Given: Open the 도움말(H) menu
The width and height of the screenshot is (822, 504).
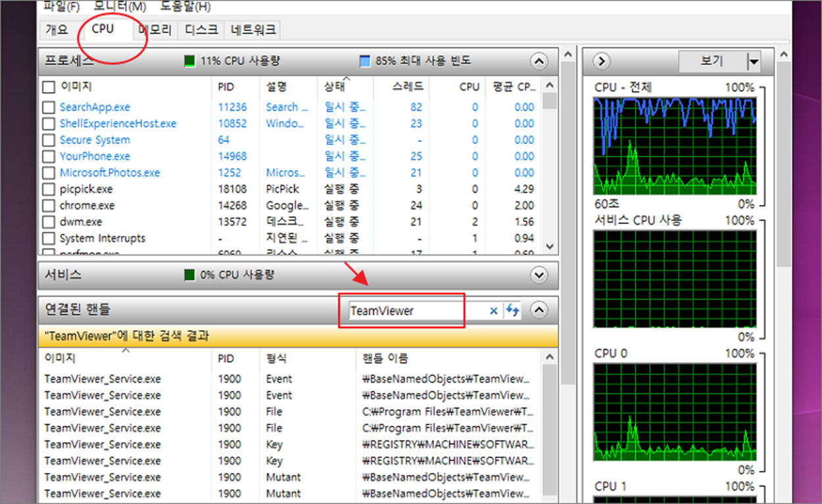Looking at the screenshot, I should (185, 7).
